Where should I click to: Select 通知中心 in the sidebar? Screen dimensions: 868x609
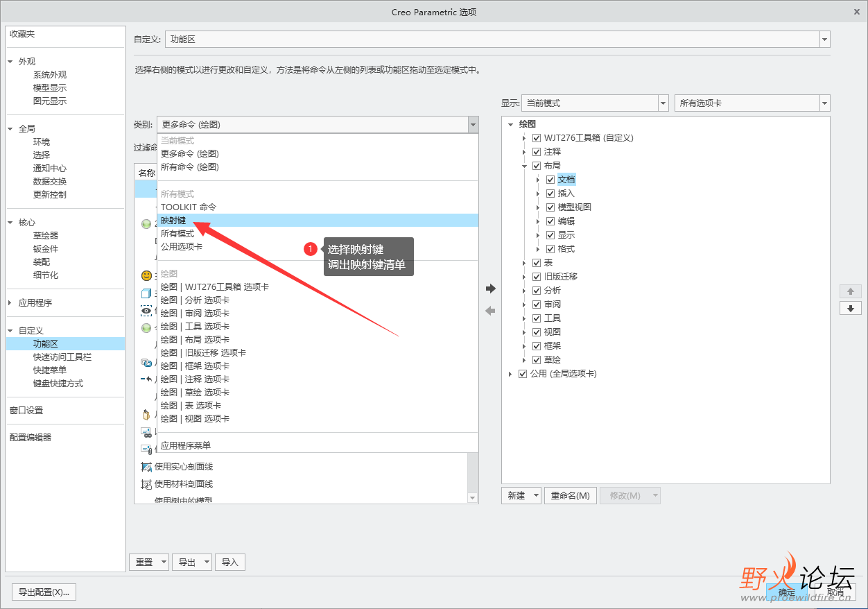(x=50, y=168)
